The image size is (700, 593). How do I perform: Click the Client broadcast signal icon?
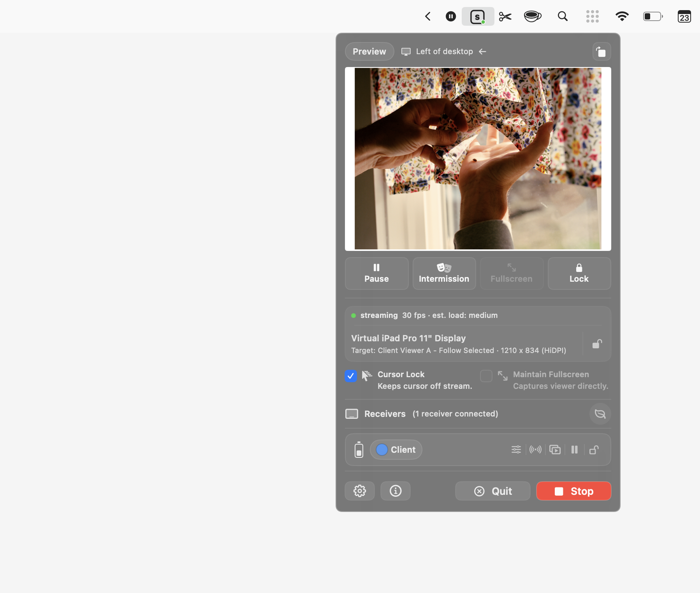pyautogui.click(x=535, y=450)
